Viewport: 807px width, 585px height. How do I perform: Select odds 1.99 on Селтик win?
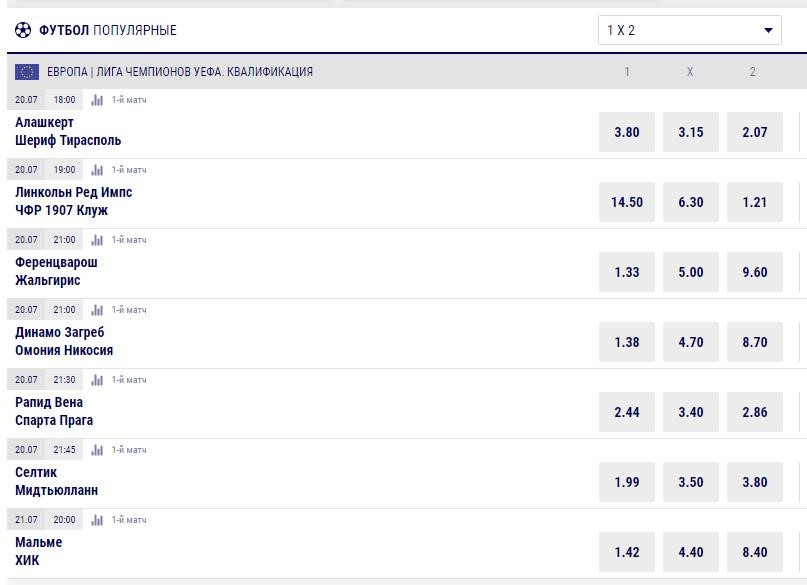point(627,482)
